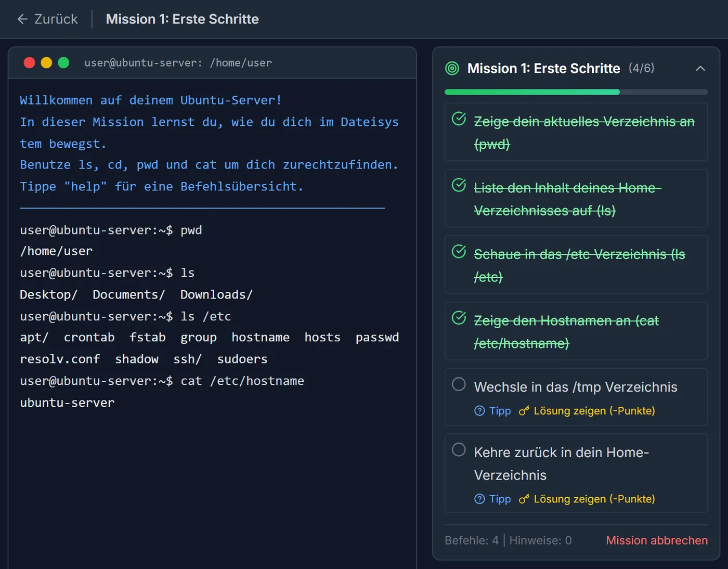Screen dimensions: 728x569
Task: Click key icon in /tmp task row
Action: point(524,411)
